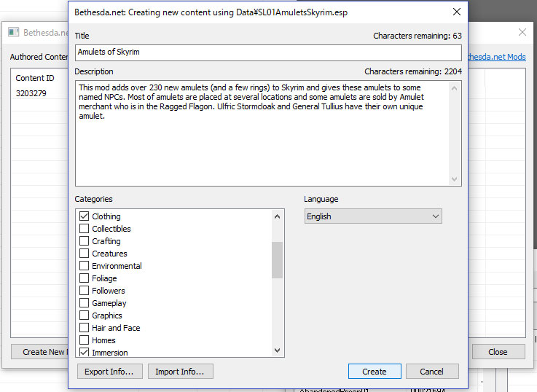Enable the Followers category
537x392 pixels.
(x=84, y=290)
